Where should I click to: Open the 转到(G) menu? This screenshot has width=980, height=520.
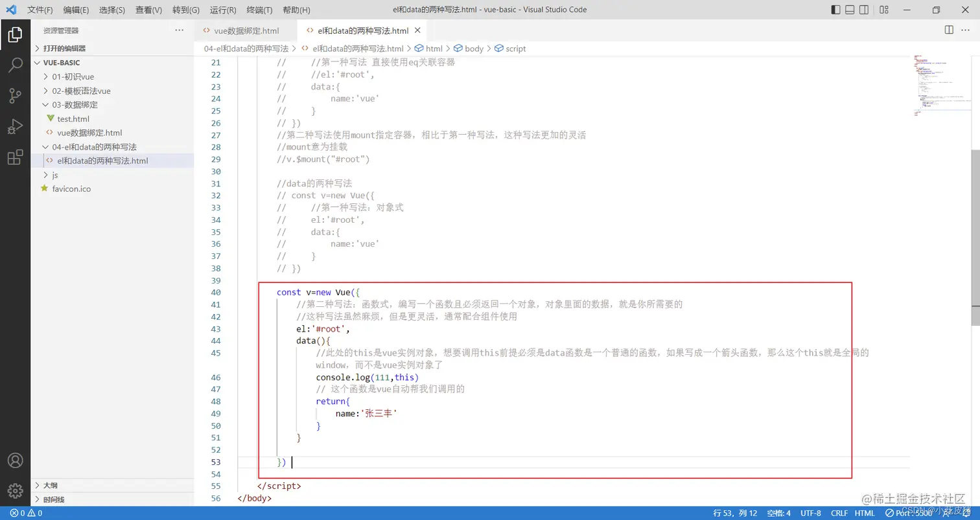click(x=186, y=10)
